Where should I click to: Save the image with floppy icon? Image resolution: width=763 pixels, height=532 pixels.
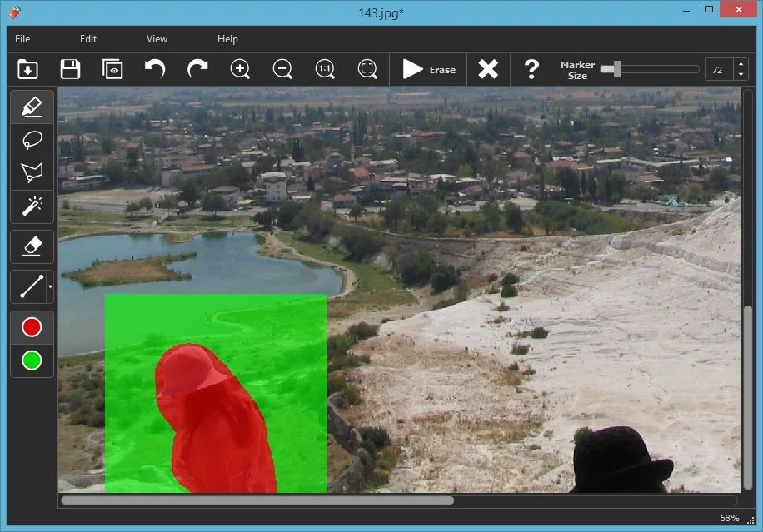click(70, 69)
